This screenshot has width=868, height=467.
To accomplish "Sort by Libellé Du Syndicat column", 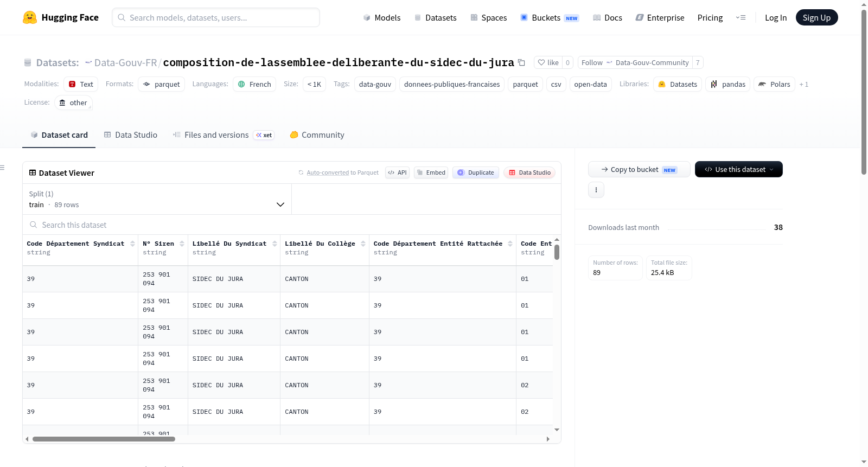I will point(275,244).
